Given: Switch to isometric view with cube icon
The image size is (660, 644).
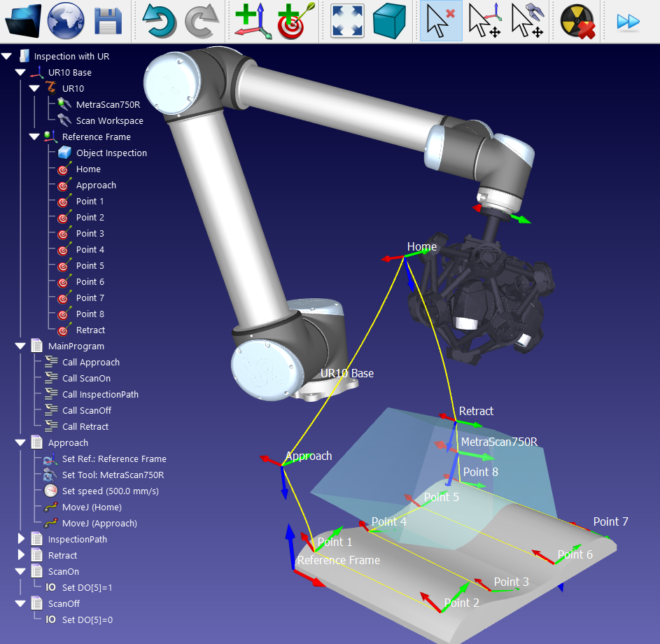Looking at the screenshot, I should pyautogui.click(x=388, y=21).
